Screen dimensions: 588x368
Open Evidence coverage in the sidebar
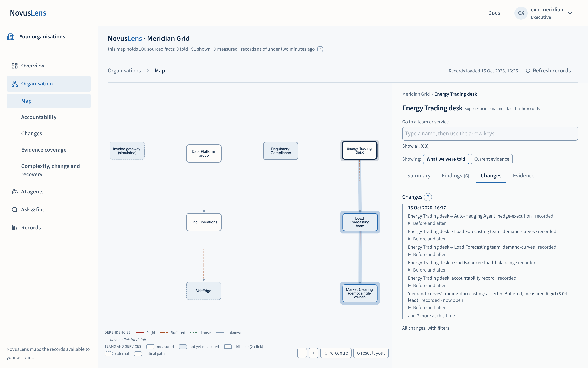[x=49, y=150]
